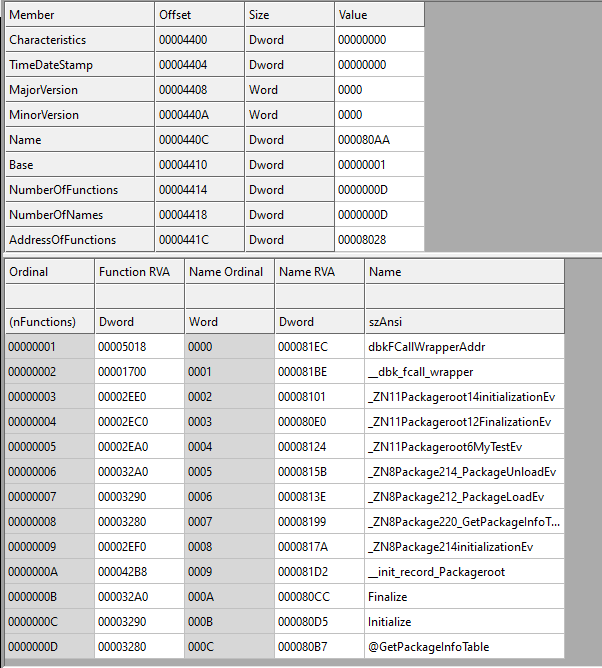Click Name RVA 000081EC

pos(320,347)
